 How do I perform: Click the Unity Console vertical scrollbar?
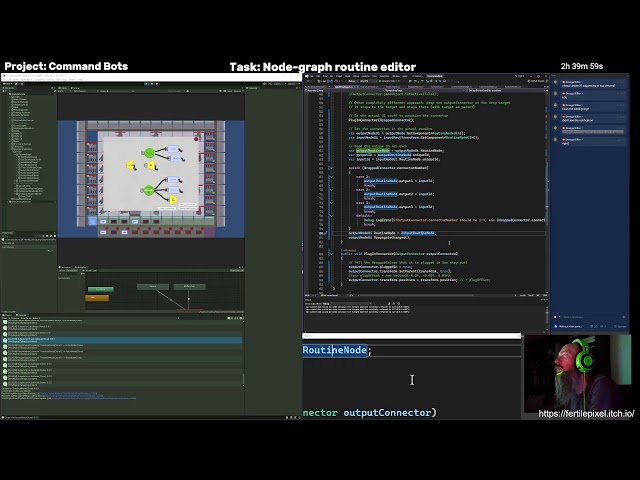pos(243,380)
